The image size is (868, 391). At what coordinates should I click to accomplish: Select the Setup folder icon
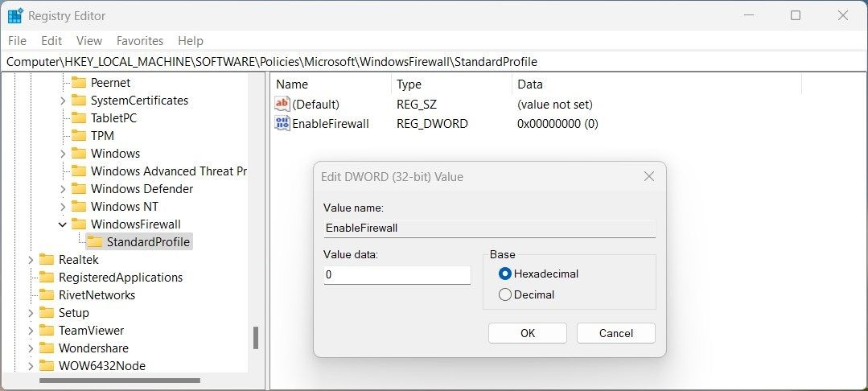[47, 314]
